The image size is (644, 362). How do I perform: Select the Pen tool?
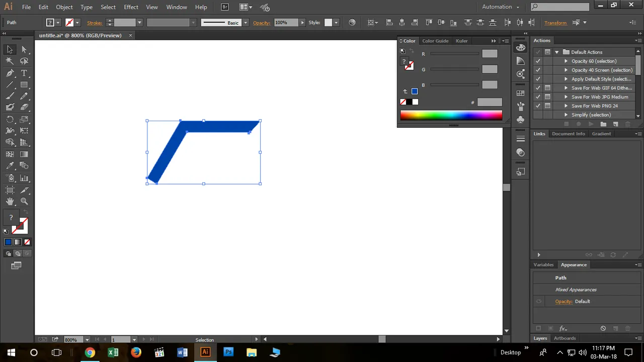10,73
